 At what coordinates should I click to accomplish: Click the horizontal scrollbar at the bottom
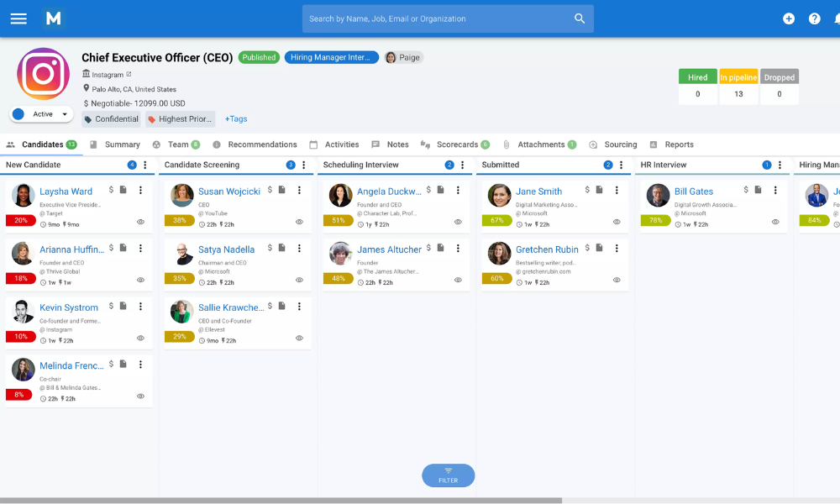click(281, 501)
